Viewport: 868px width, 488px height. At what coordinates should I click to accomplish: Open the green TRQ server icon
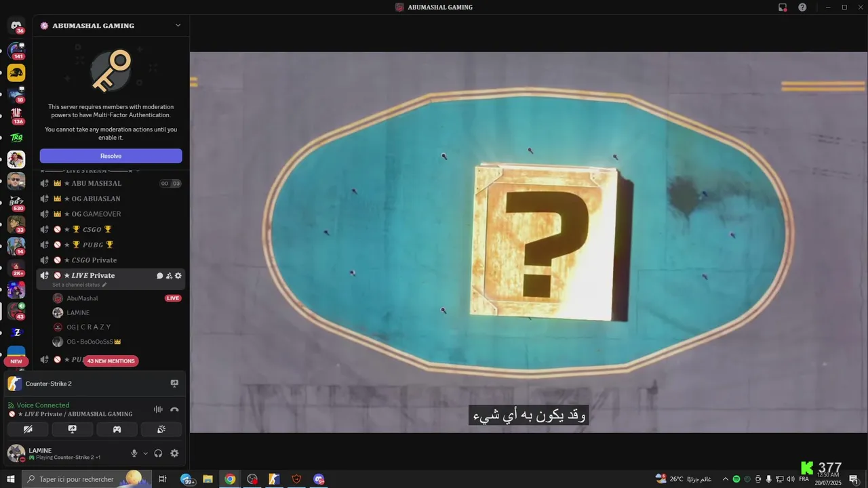coord(16,138)
